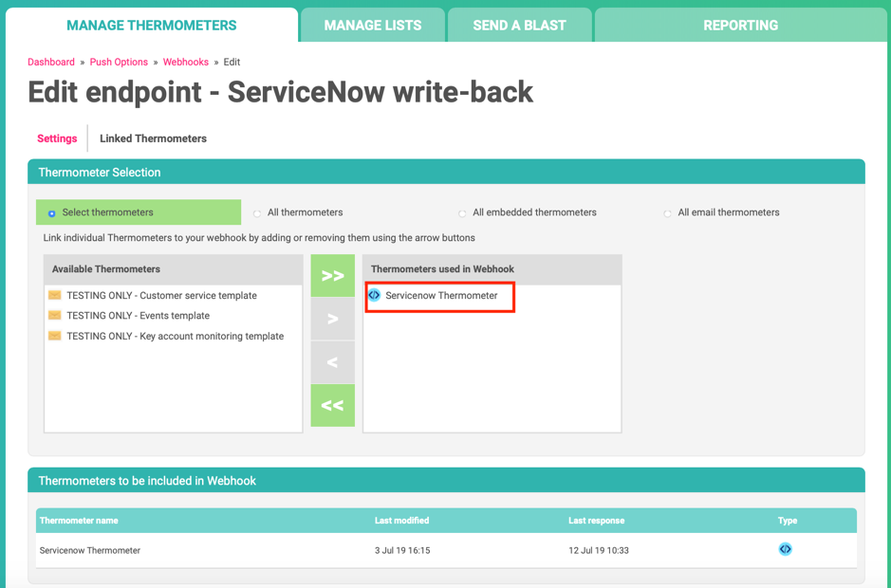Click the Type column header
This screenshot has height=588, width=891.
coord(788,521)
